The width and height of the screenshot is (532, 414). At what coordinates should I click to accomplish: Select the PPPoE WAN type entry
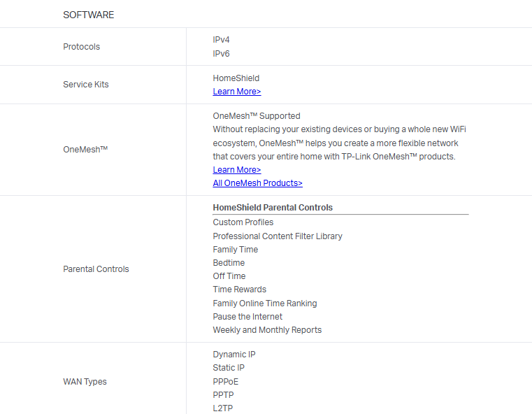(x=226, y=382)
